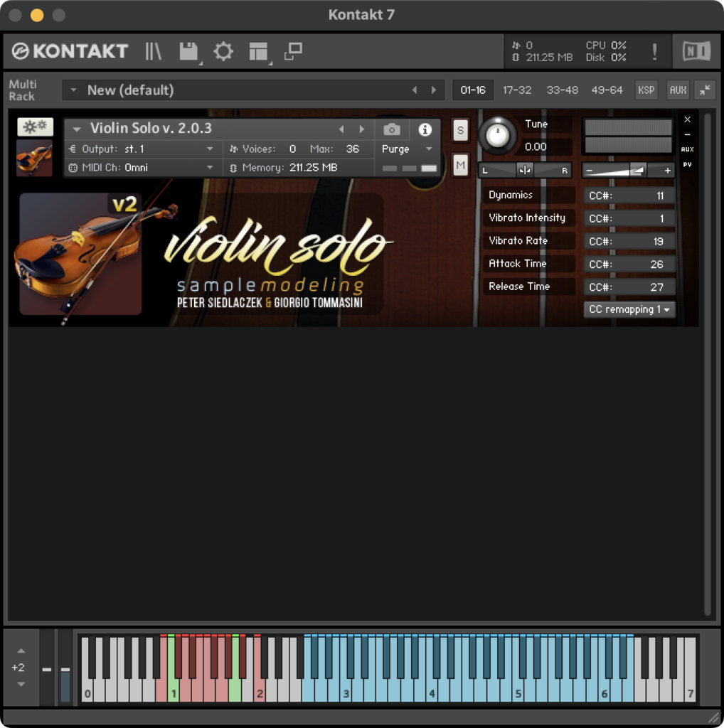The image size is (724, 728).
Task: Toggle the PV performance view button
Action: click(687, 165)
